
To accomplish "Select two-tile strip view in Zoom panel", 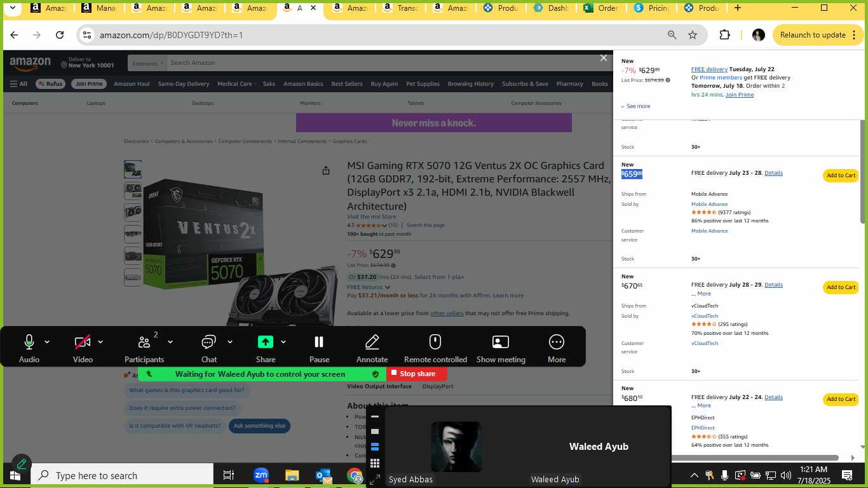I will (375, 447).
